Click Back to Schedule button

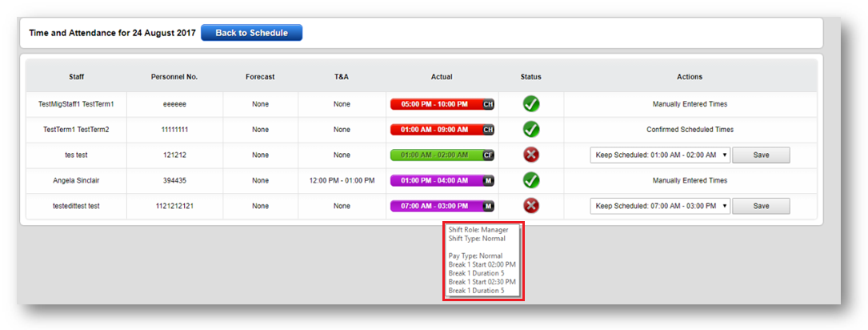click(251, 33)
